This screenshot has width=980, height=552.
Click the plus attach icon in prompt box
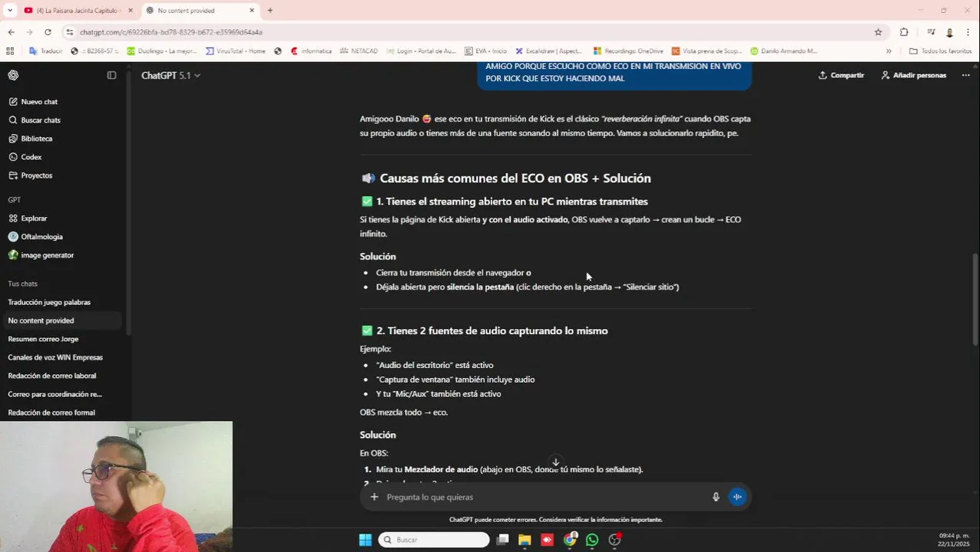[374, 497]
